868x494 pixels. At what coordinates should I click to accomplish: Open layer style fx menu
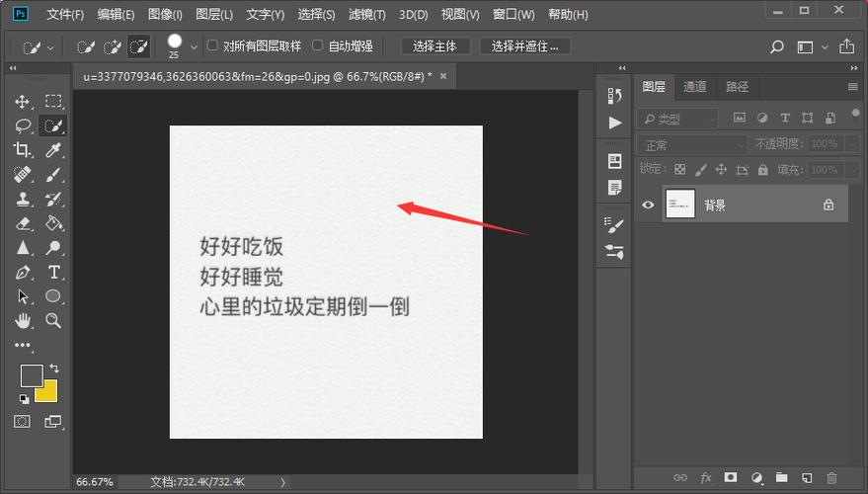706,477
